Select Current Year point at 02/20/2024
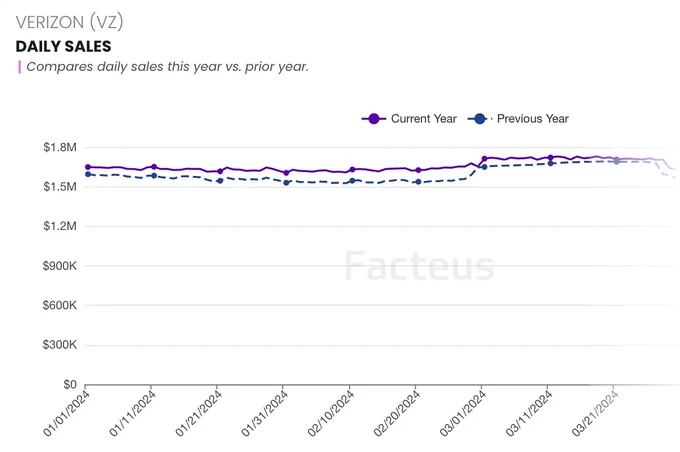680x452 pixels. (418, 170)
